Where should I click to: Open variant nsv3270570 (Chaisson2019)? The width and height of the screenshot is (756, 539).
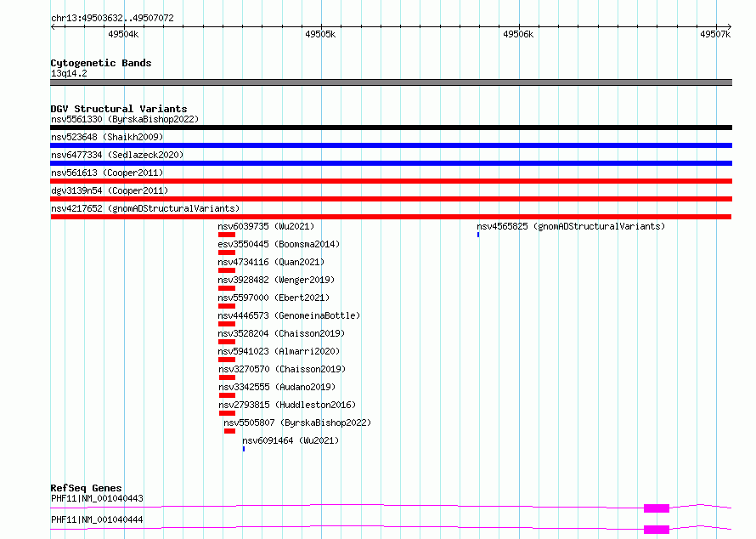[x=283, y=369]
